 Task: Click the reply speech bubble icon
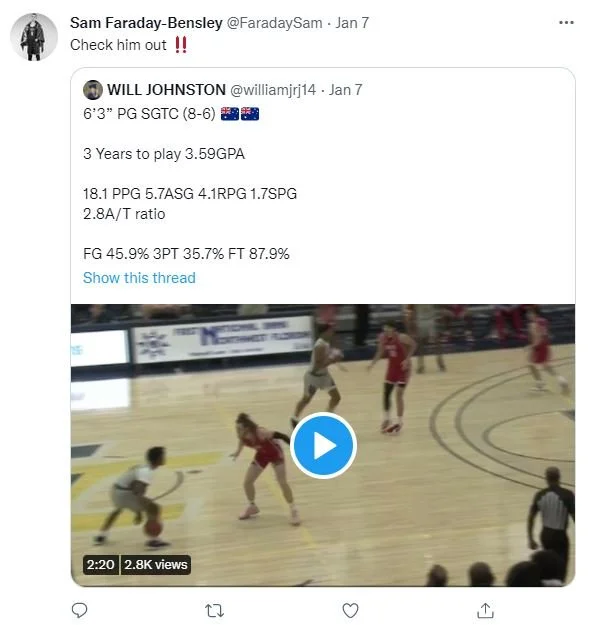[79, 610]
